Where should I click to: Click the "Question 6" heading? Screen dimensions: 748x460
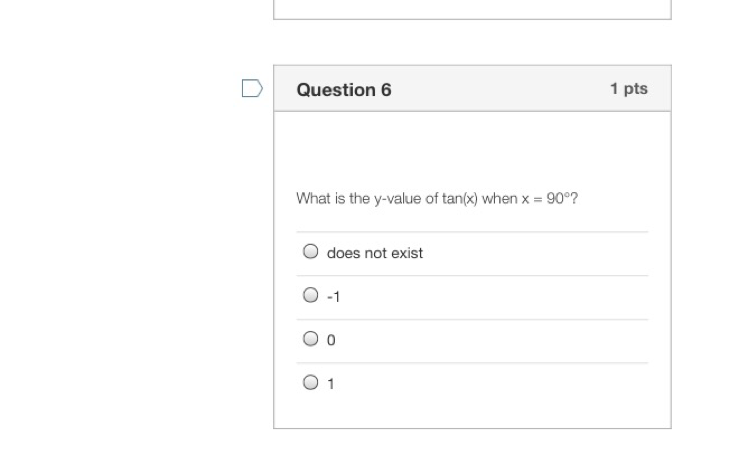click(344, 90)
